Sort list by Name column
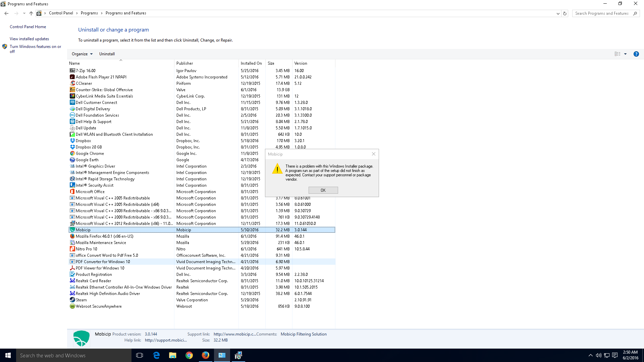The height and width of the screenshot is (362, 644). [x=121, y=63]
